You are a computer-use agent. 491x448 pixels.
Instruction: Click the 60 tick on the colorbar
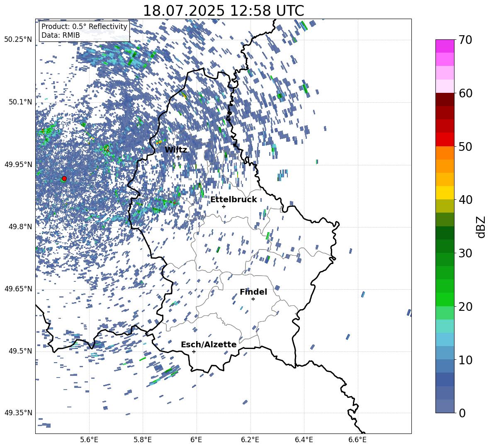pyautogui.click(x=465, y=93)
